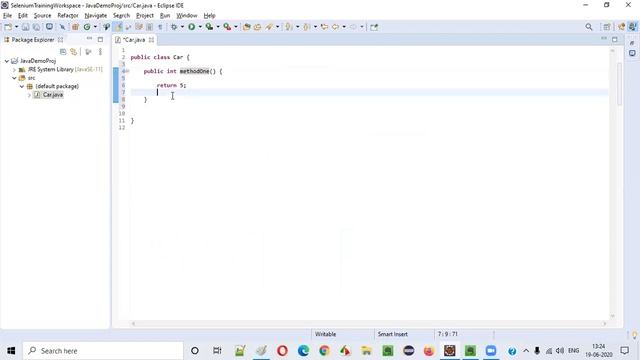Open the File menu

tap(7, 16)
